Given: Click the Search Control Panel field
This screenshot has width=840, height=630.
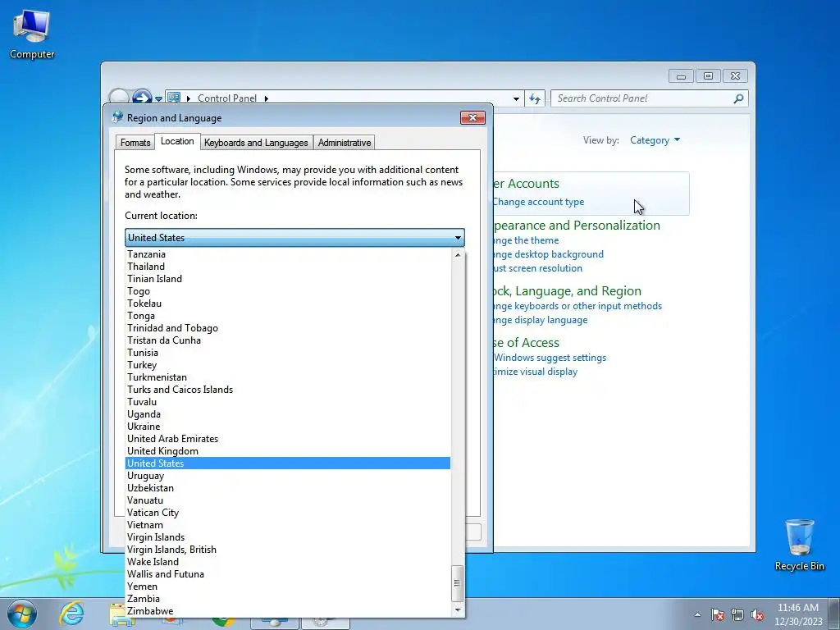Looking at the screenshot, I should point(649,98).
